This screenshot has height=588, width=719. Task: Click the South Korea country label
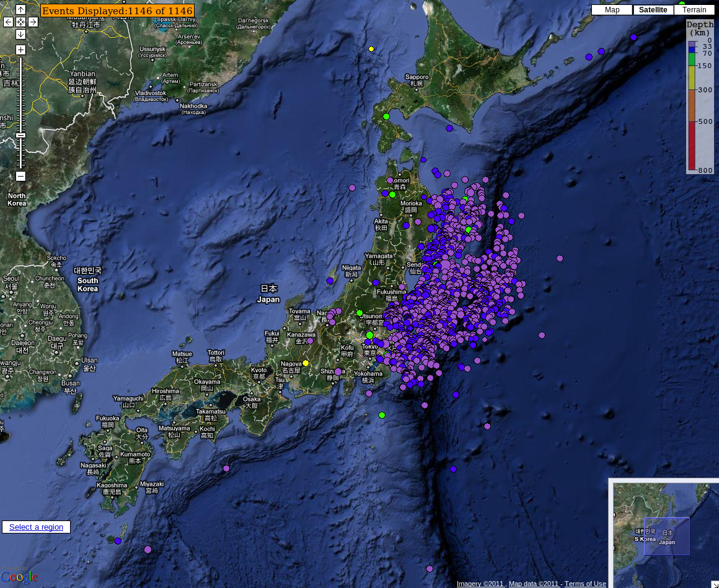pos(87,279)
